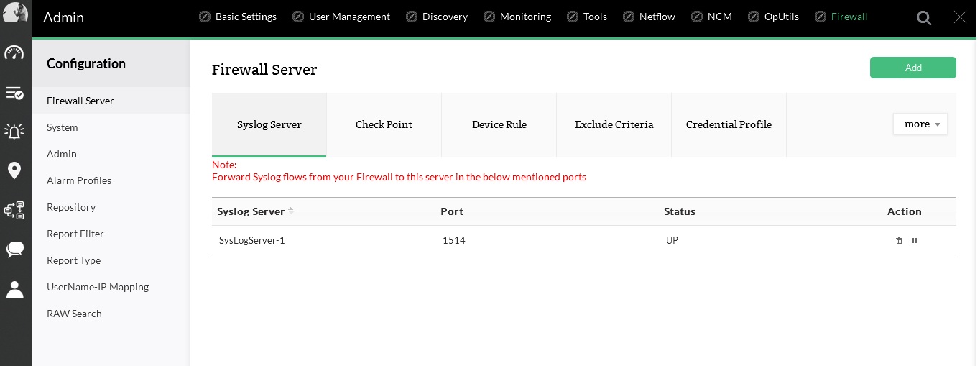
Task: Pause SysLogServer-1 using the pause icon
Action: pyautogui.click(x=915, y=241)
